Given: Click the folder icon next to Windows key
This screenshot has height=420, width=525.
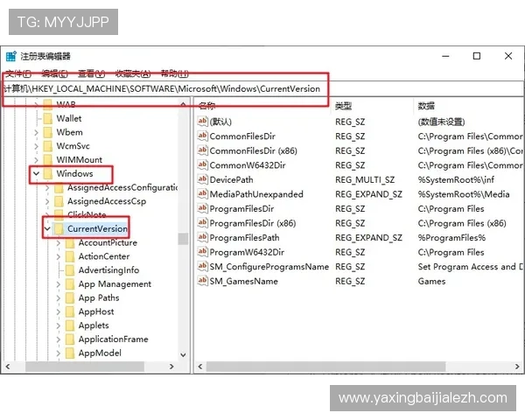Looking at the screenshot, I should click(x=48, y=173).
